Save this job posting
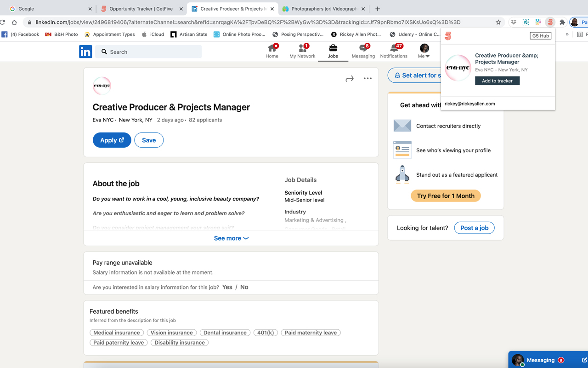The width and height of the screenshot is (588, 368). coord(149,140)
